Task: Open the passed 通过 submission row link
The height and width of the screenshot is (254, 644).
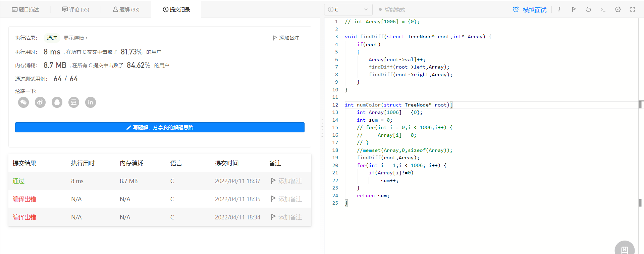Action: [x=18, y=181]
